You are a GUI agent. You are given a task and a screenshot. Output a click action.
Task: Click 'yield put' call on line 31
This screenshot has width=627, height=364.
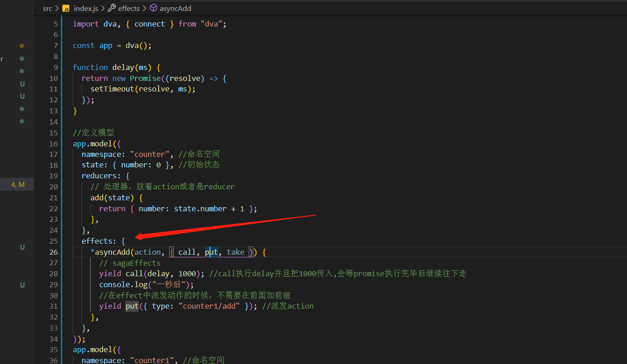pos(119,306)
